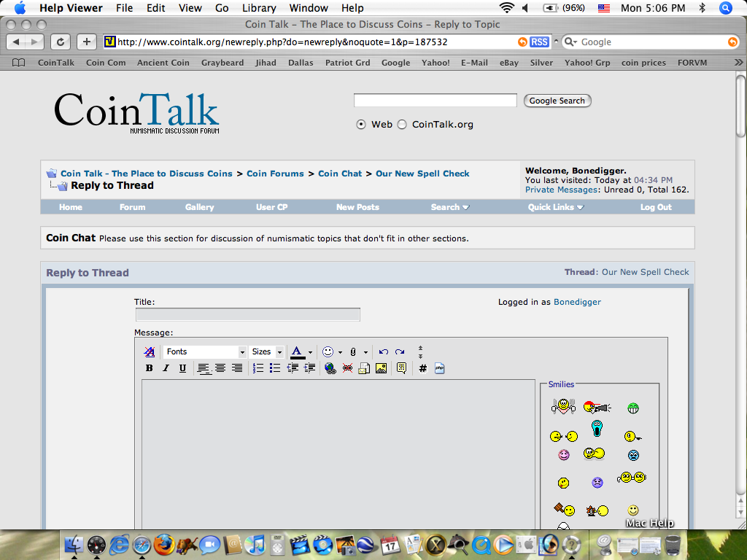This screenshot has height=560, width=747.
Task: Click the Remove Link icon
Action: [347, 368]
